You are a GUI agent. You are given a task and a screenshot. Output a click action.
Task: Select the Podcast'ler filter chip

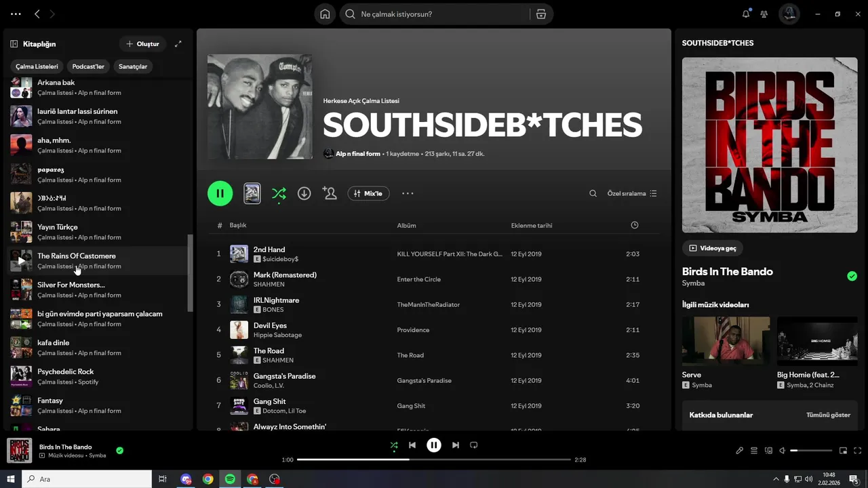tap(88, 66)
